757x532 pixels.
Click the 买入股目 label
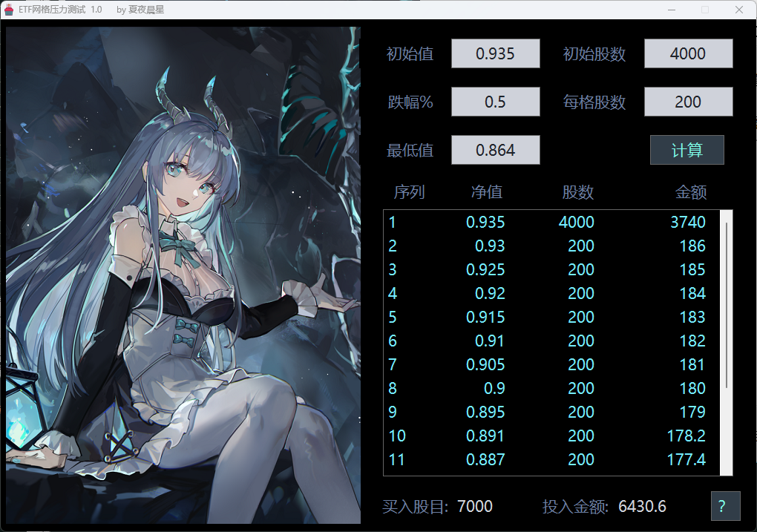415,507
